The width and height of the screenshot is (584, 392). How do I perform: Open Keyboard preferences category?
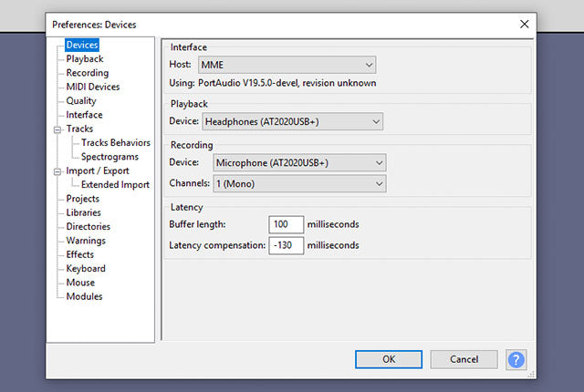point(86,269)
